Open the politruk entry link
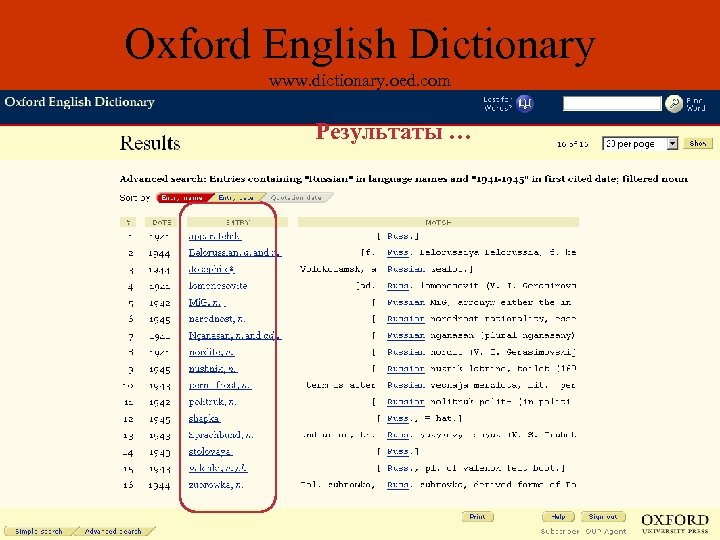Screen dimensions: 720x540 [x=212, y=402]
